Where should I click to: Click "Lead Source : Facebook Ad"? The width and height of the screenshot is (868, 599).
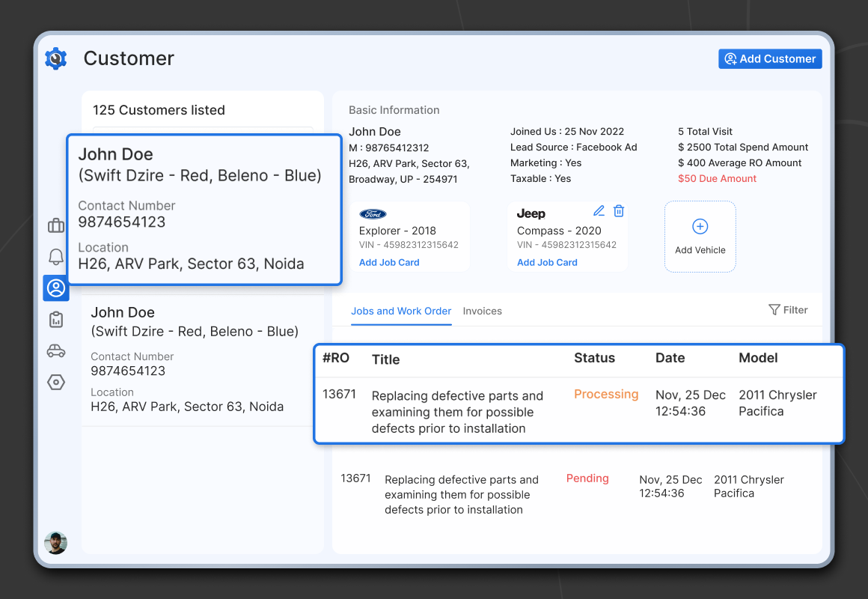[x=573, y=148]
